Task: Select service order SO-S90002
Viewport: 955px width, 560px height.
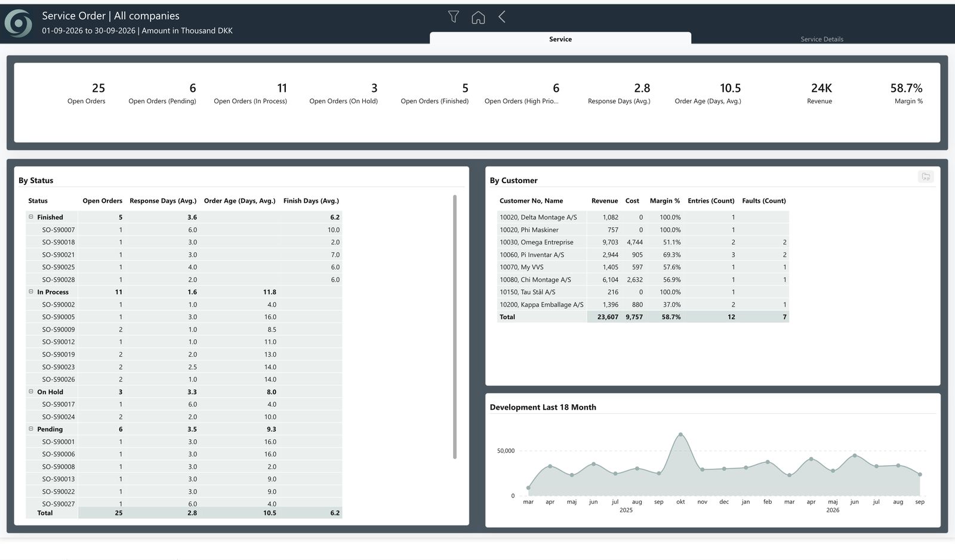Action: click(58, 304)
